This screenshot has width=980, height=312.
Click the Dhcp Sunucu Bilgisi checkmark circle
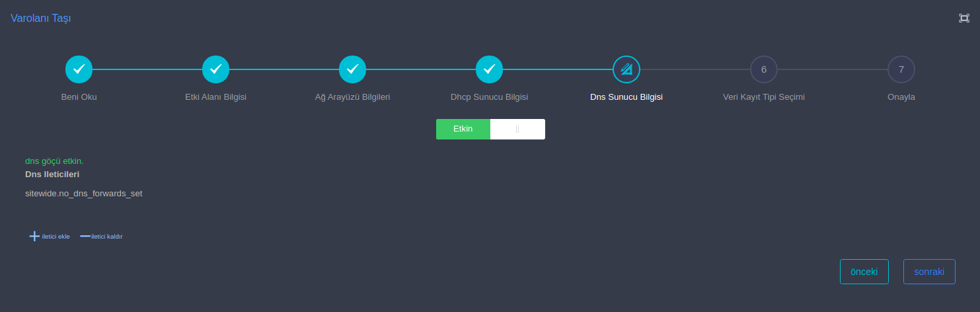489,69
